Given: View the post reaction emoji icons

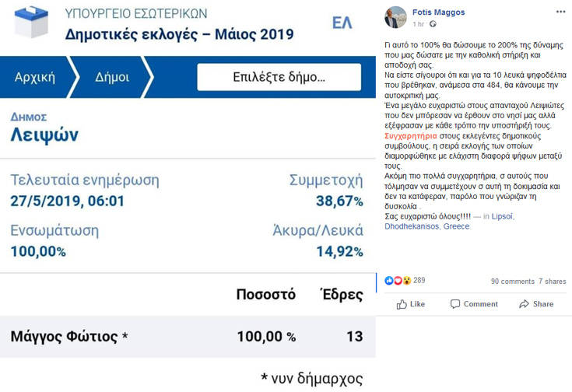Looking at the screenshot, I should click(398, 281).
